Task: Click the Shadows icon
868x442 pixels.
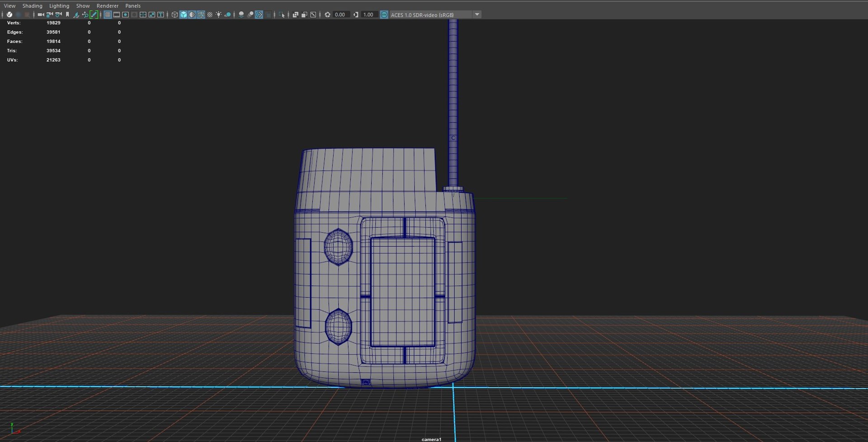Action: coord(228,14)
